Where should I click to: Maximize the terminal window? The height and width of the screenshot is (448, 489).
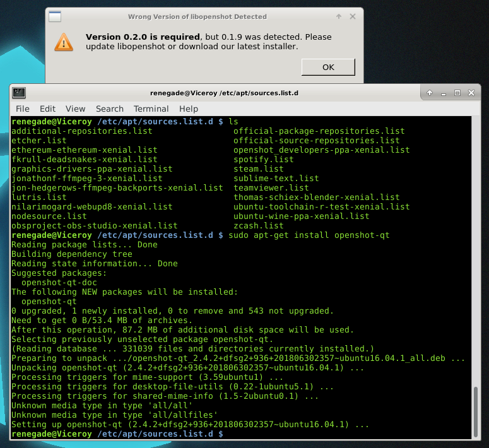[457, 93]
